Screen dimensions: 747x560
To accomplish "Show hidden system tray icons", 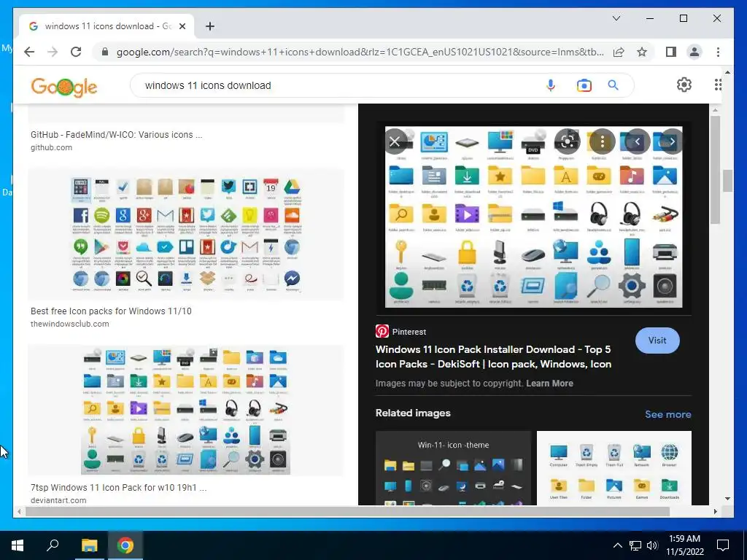I will pos(617,545).
